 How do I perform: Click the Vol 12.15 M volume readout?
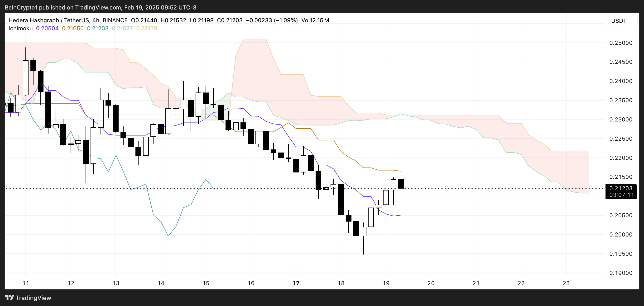coord(315,20)
